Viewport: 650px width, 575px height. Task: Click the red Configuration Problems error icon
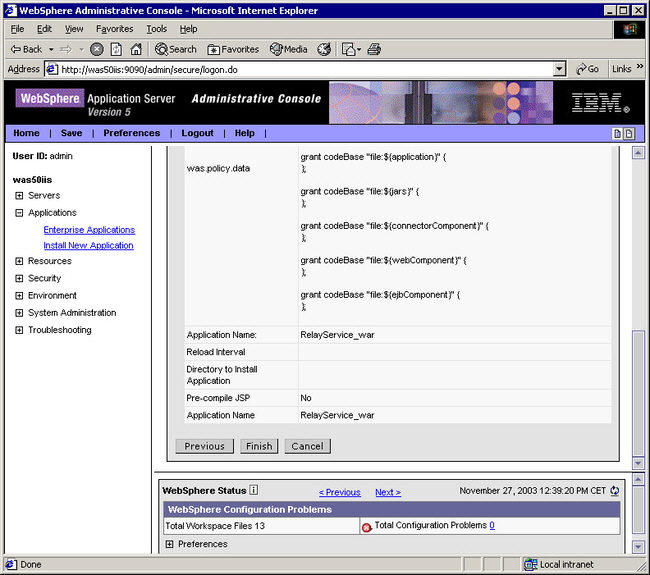366,527
